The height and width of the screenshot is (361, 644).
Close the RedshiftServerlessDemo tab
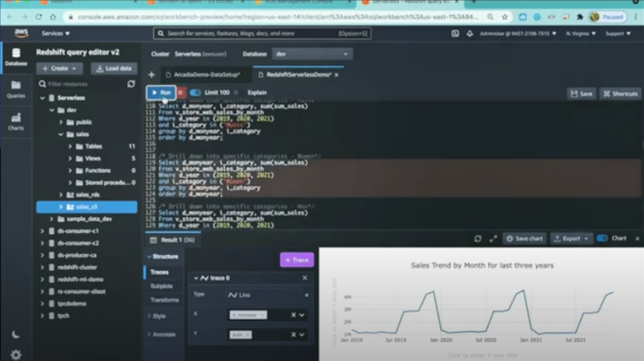pos(336,75)
